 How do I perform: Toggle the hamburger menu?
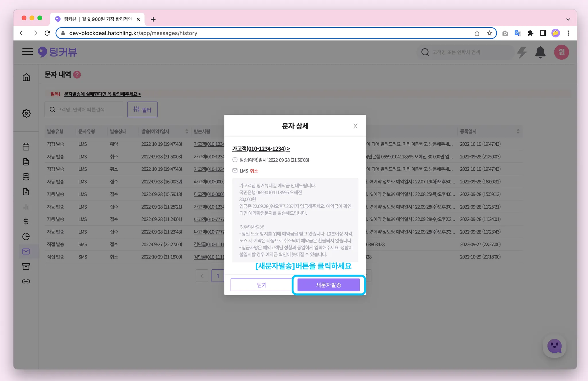[x=28, y=52]
